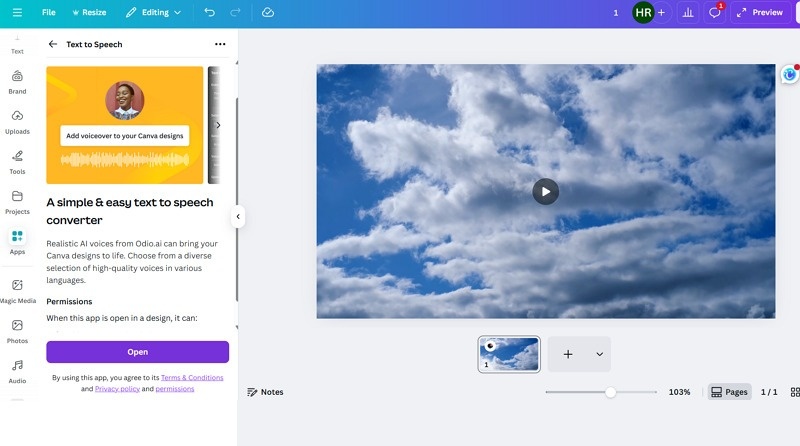Show next app preview image
The width and height of the screenshot is (800, 446).
(x=218, y=125)
